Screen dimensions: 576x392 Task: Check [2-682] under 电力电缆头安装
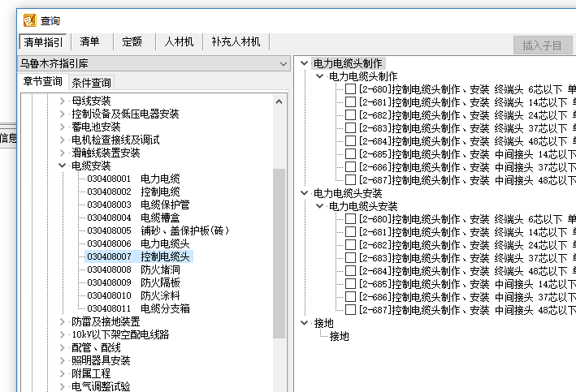[351, 245]
